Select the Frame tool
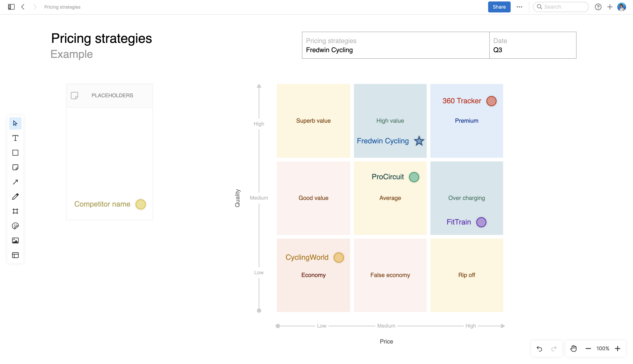The image size is (633, 364). coord(15,211)
